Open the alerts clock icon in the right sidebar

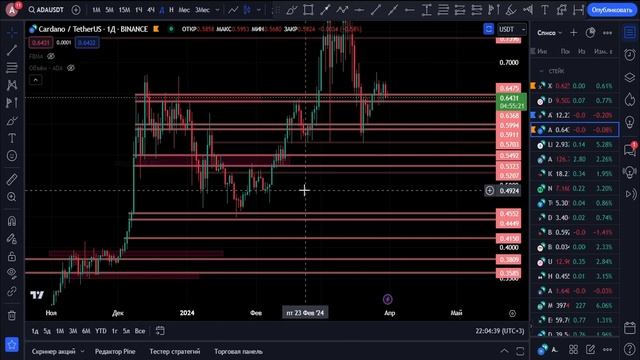click(x=630, y=54)
